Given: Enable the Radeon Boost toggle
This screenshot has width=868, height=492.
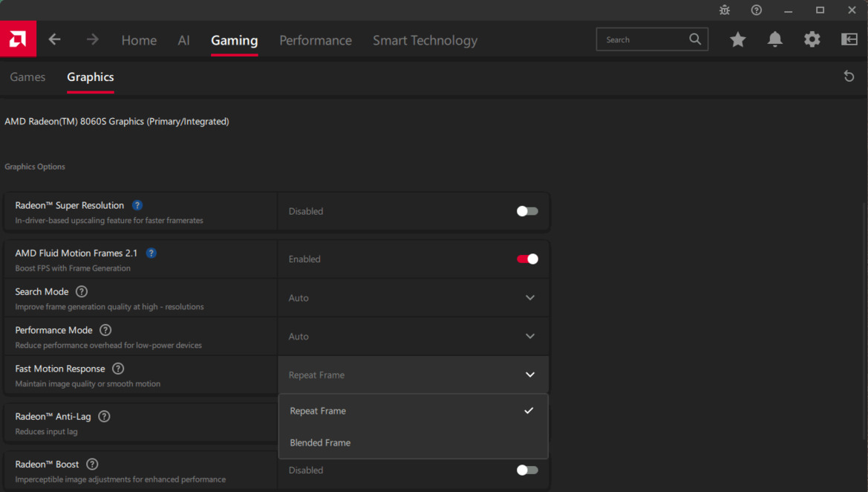Looking at the screenshot, I should (527, 470).
